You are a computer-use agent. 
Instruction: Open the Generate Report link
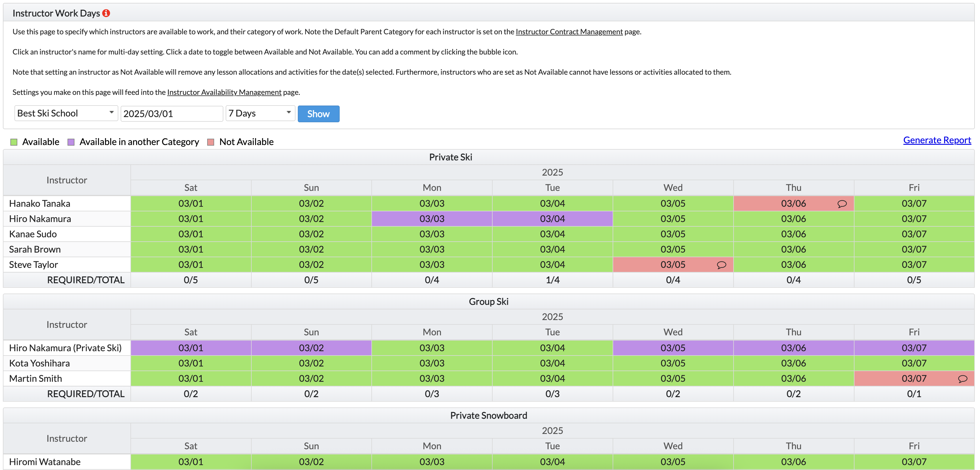pos(937,140)
